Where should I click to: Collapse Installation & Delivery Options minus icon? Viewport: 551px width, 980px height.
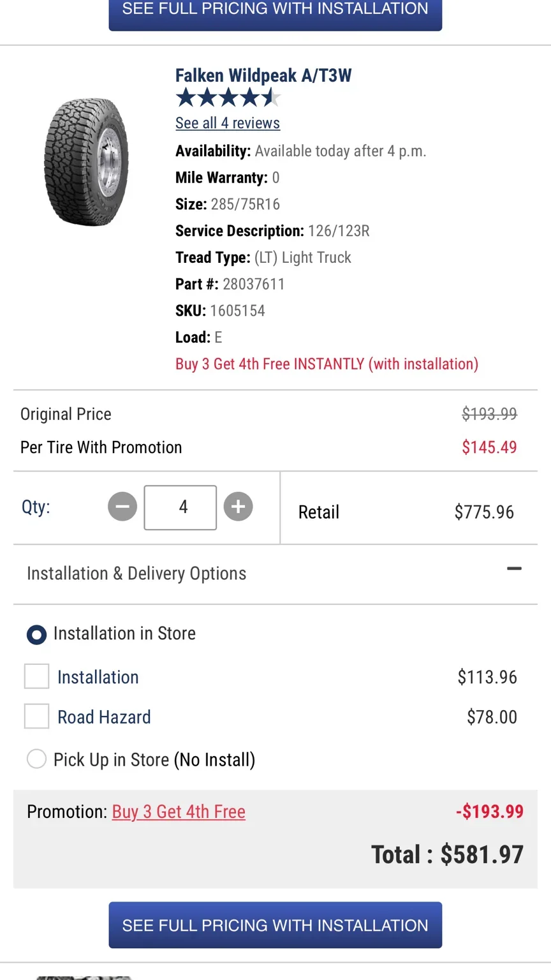click(x=514, y=568)
